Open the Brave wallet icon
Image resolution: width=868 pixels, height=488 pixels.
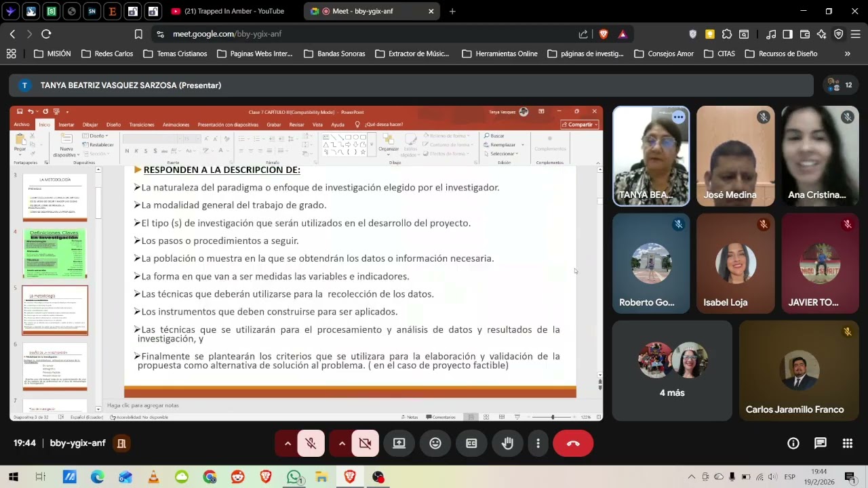805,34
